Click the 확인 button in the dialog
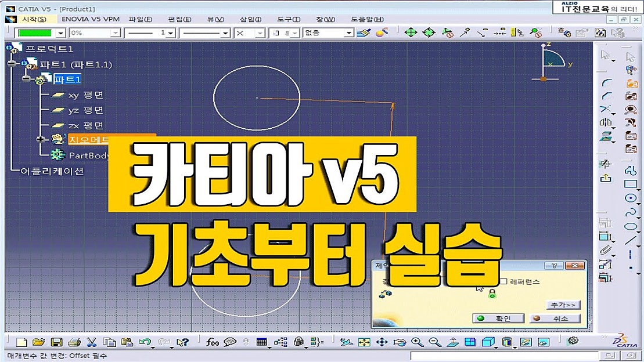 coord(499,318)
